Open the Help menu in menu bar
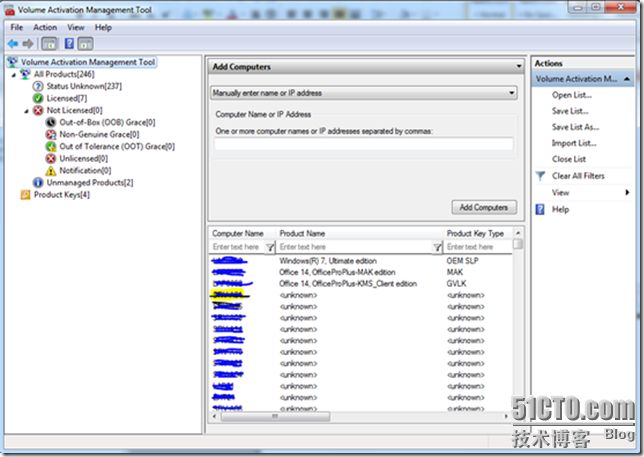The height and width of the screenshot is (457, 644). coord(103,28)
